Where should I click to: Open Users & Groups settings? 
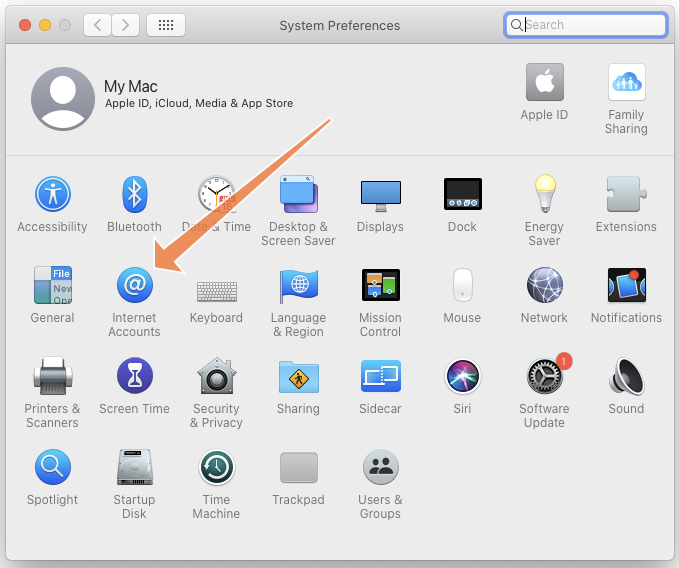(x=380, y=468)
